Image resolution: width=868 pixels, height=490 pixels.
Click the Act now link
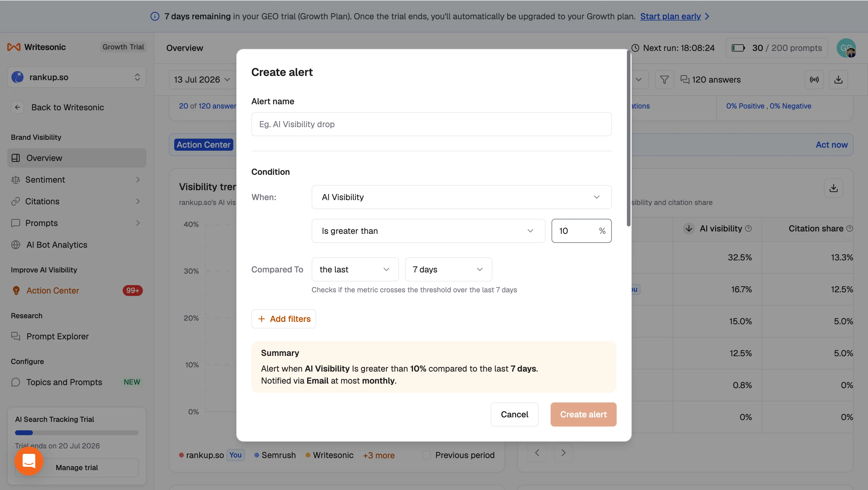(x=831, y=145)
